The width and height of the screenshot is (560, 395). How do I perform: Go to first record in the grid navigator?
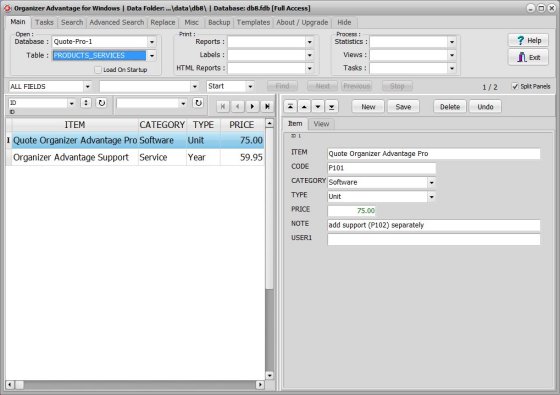coord(223,106)
